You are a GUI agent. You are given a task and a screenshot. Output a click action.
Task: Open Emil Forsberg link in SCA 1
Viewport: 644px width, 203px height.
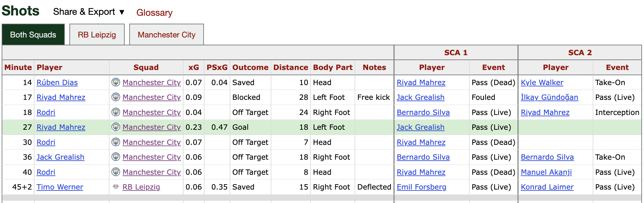(x=421, y=187)
